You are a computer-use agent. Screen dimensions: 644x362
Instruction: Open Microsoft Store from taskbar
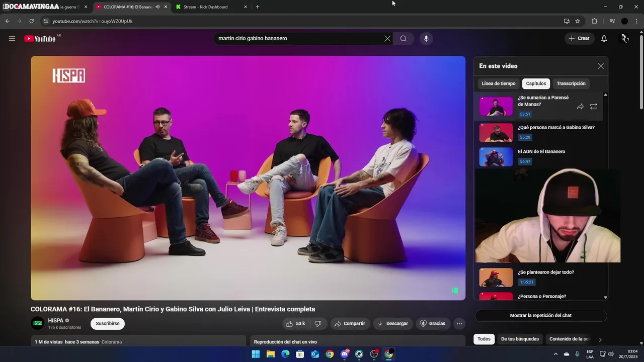tap(300, 354)
